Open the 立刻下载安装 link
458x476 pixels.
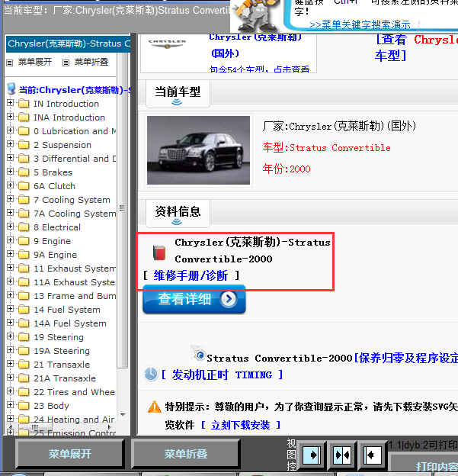(241, 425)
